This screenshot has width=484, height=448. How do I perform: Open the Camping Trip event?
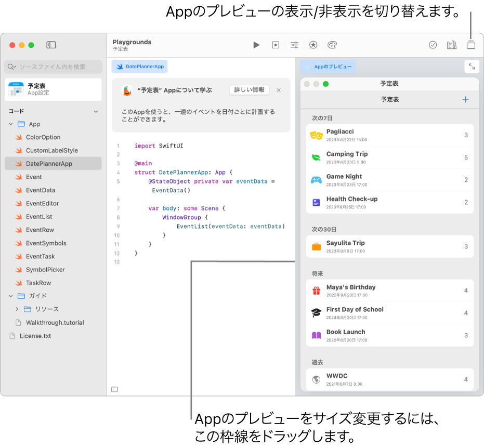pyautogui.click(x=389, y=157)
